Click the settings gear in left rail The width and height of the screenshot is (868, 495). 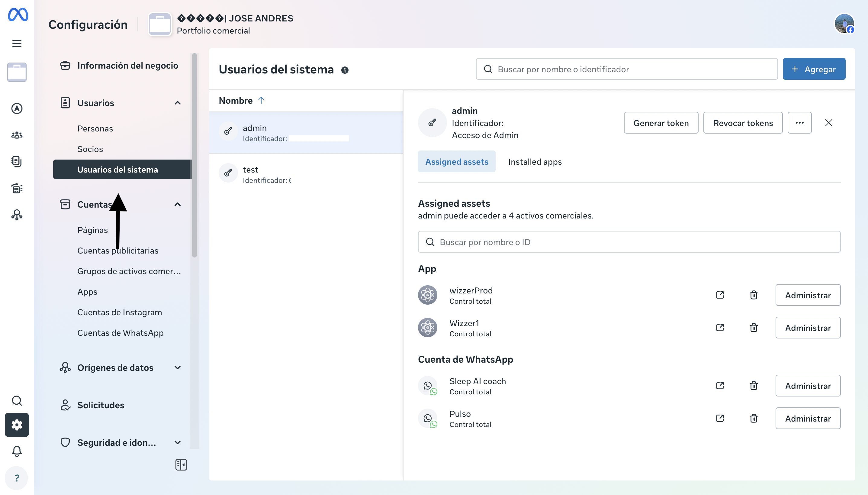coord(17,425)
